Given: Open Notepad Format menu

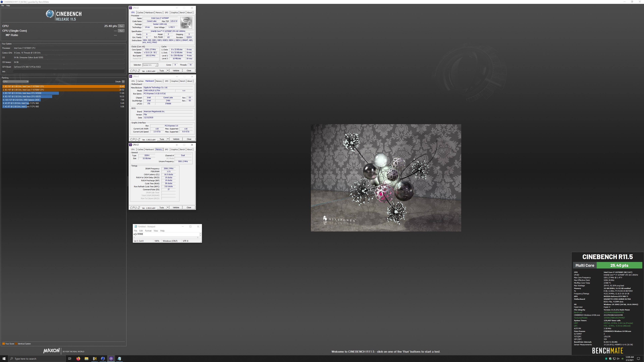Looking at the screenshot, I should pyautogui.click(x=148, y=231).
